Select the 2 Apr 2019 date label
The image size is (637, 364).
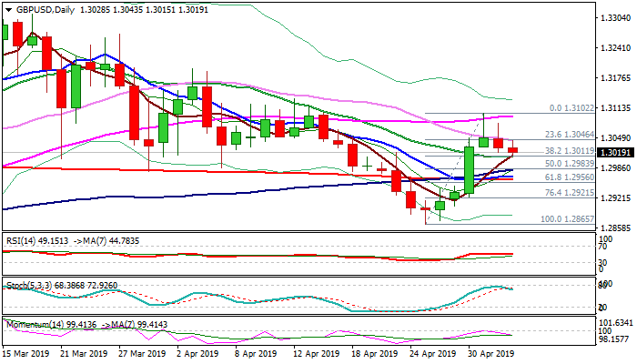pos(198,353)
